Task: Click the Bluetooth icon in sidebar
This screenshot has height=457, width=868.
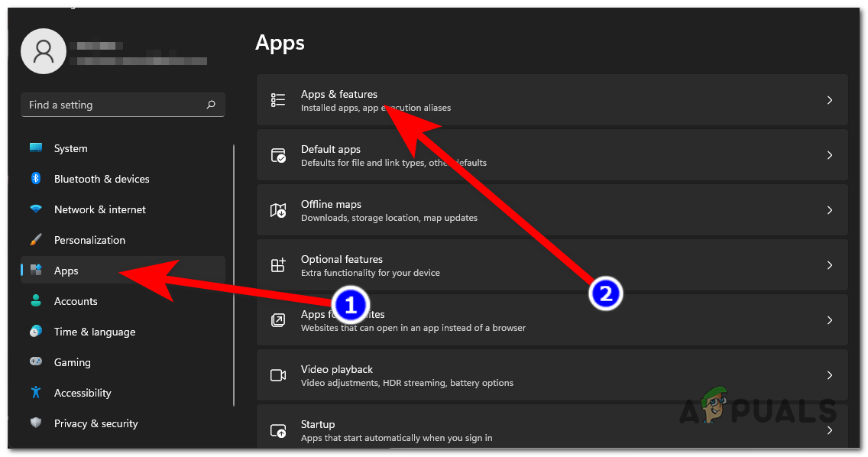Action: (x=36, y=178)
